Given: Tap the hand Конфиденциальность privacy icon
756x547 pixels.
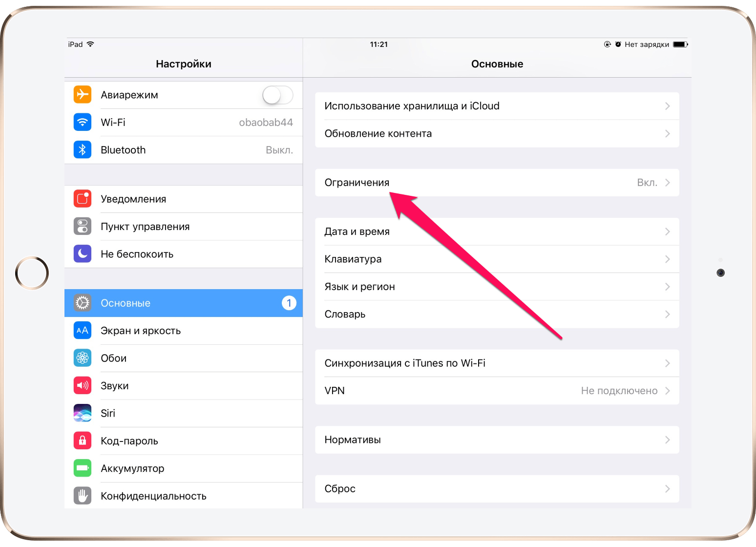Looking at the screenshot, I should click(83, 496).
